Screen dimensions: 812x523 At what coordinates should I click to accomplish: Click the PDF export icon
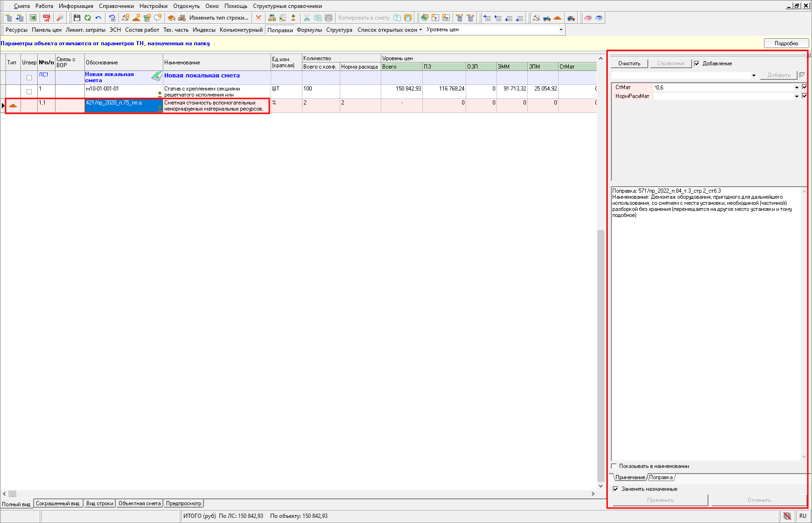(47, 18)
